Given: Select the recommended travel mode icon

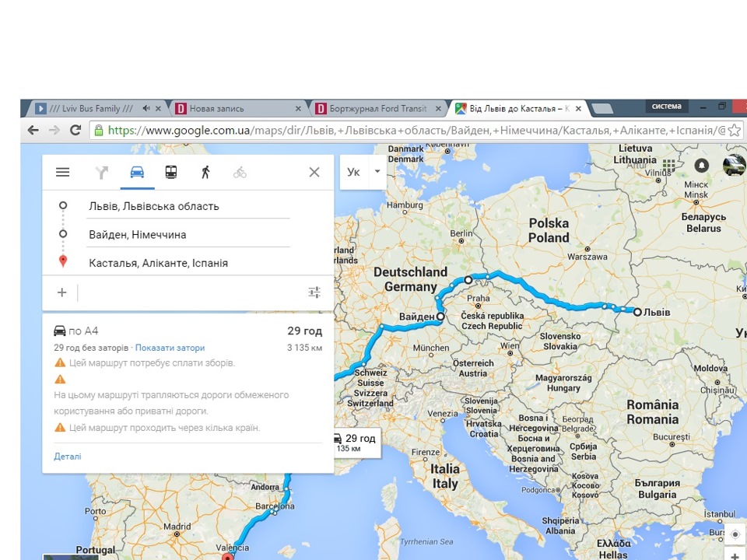Looking at the screenshot, I should (x=101, y=172).
